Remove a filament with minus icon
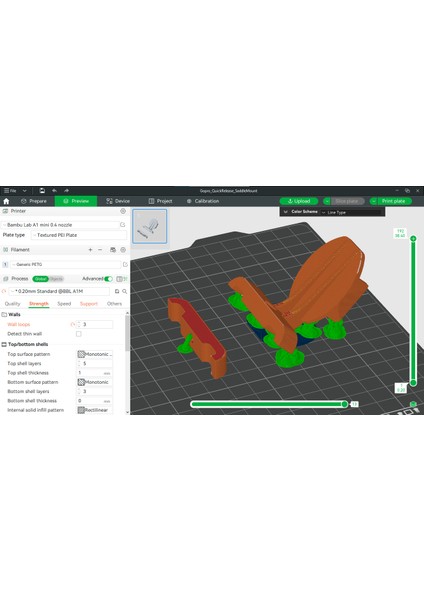The height and width of the screenshot is (600, 424). [100, 250]
